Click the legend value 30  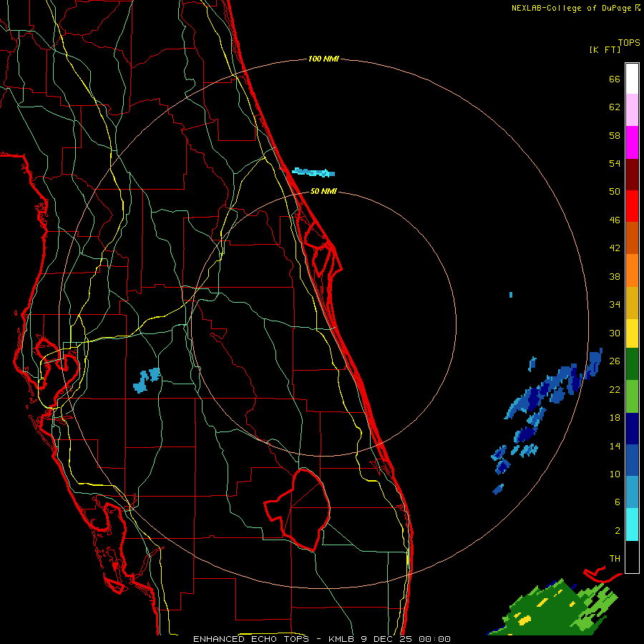615,333
